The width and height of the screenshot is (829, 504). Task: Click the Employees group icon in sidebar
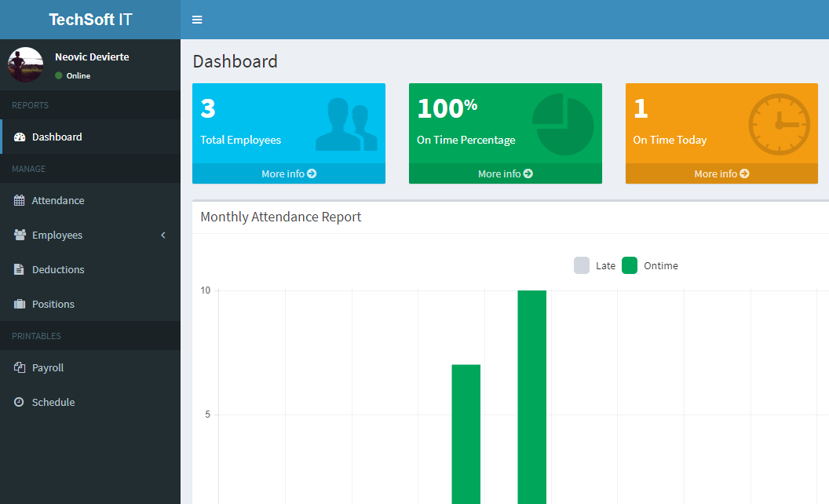20,235
